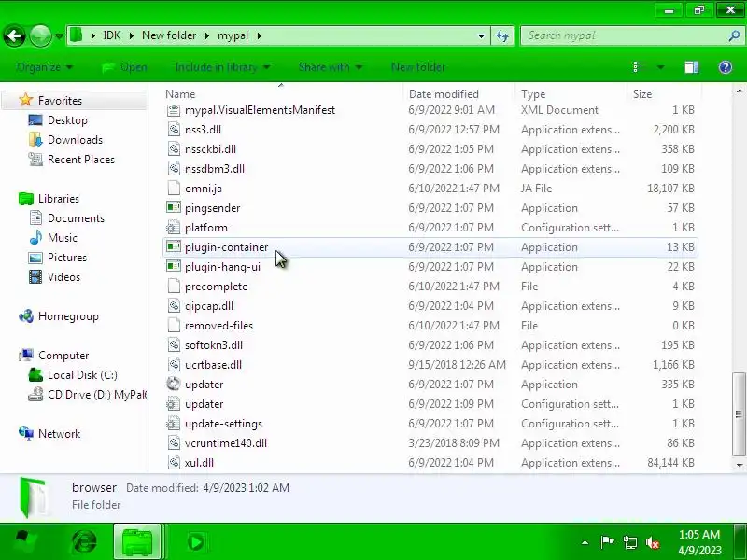Viewport: 747px width, 560px height.
Task: Select the platform configuration file icon
Action: (174, 228)
